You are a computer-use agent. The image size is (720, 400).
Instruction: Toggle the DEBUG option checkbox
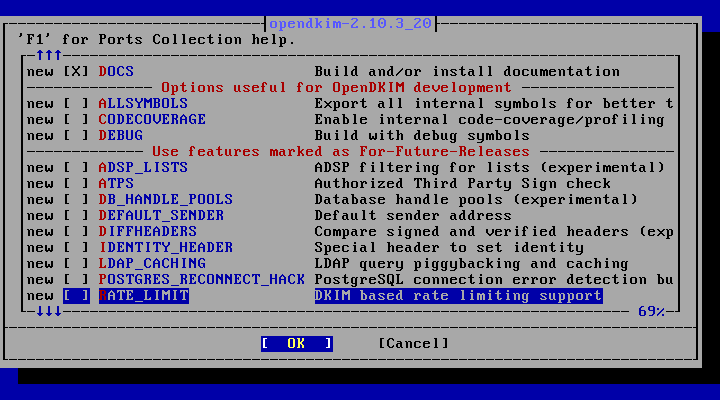(76, 136)
